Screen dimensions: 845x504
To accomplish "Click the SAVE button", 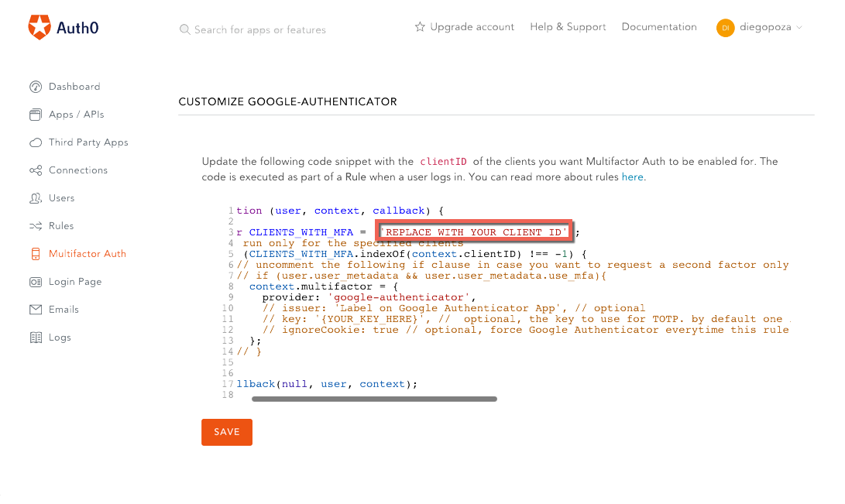I will 227,432.
